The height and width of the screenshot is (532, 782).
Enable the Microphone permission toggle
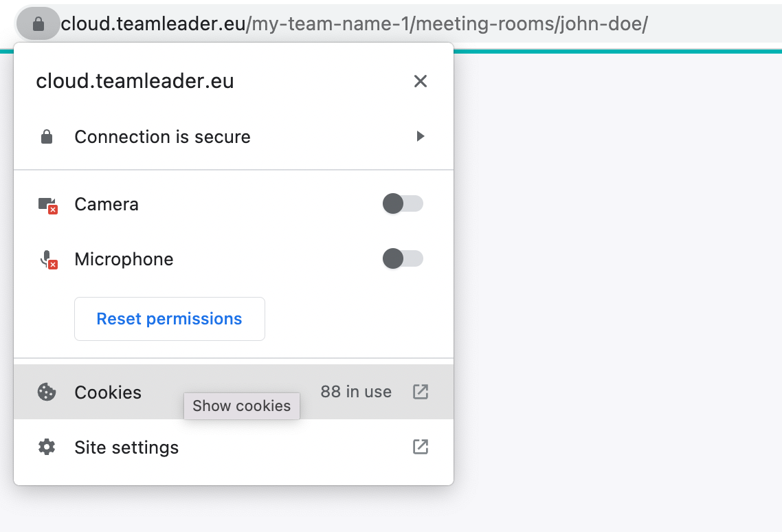point(403,258)
